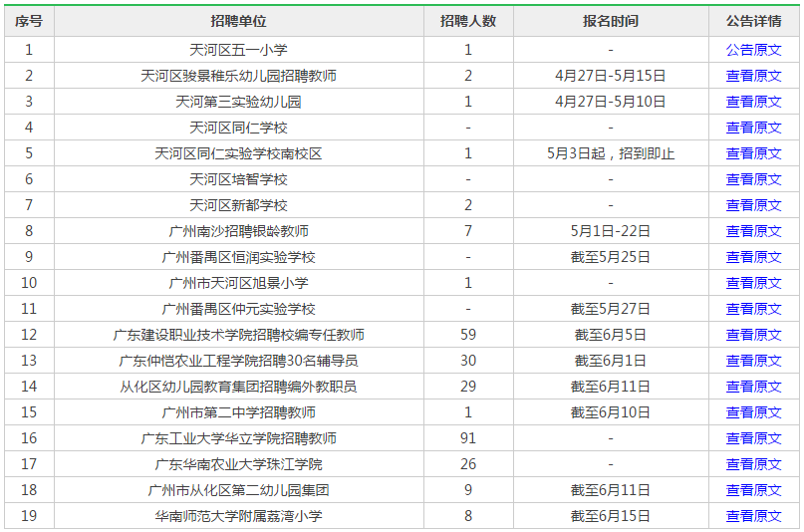Click the date 5月1日-22日
The image size is (804, 532).
pyautogui.click(x=610, y=231)
